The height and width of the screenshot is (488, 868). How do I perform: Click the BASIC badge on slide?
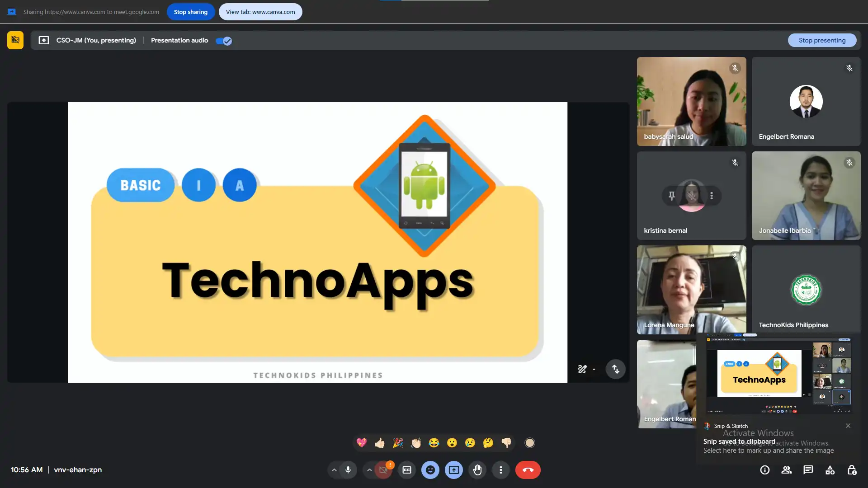tap(141, 185)
